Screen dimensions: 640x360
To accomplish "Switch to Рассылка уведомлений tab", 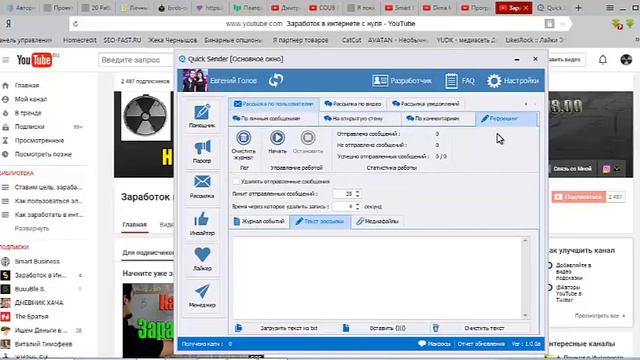I will pyautogui.click(x=425, y=104).
